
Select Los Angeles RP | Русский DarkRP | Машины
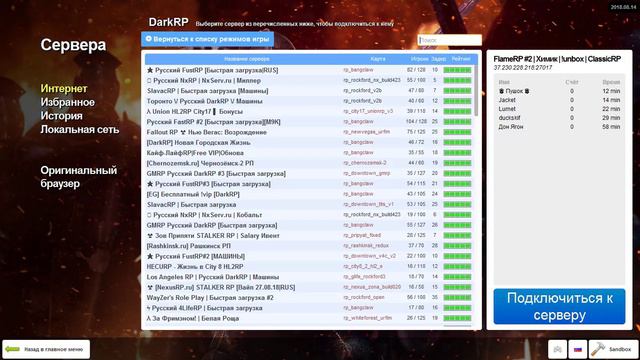(x=309, y=277)
